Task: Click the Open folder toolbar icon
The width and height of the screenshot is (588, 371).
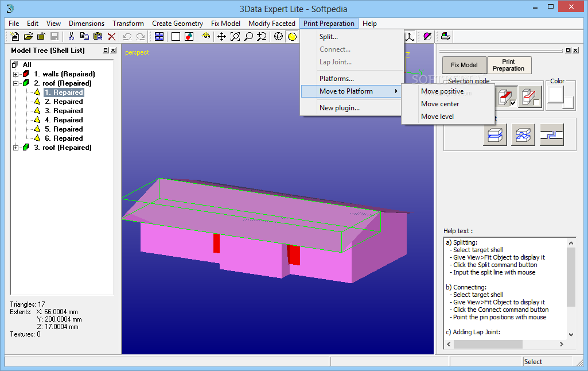Action: [x=28, y=36]
